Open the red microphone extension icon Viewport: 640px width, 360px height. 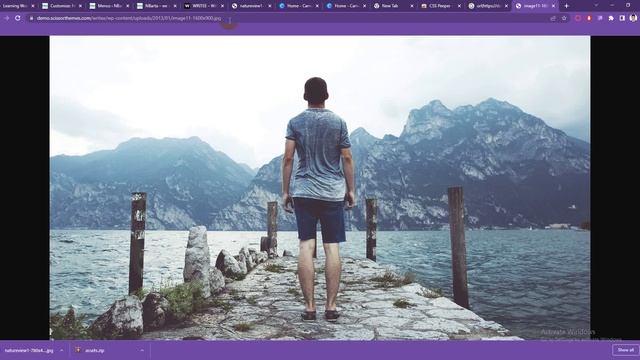[x=589, y=18]
